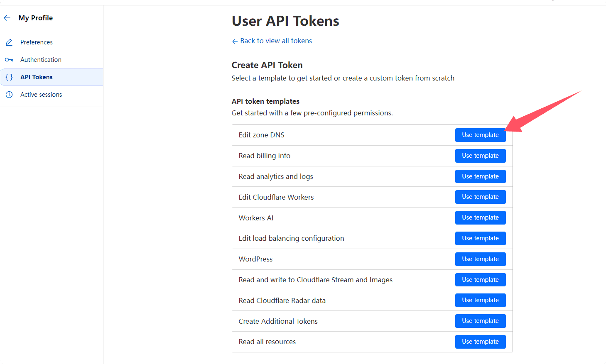Click the API Tokens curly braces icon
606x364 pixels.
[9, 77]
